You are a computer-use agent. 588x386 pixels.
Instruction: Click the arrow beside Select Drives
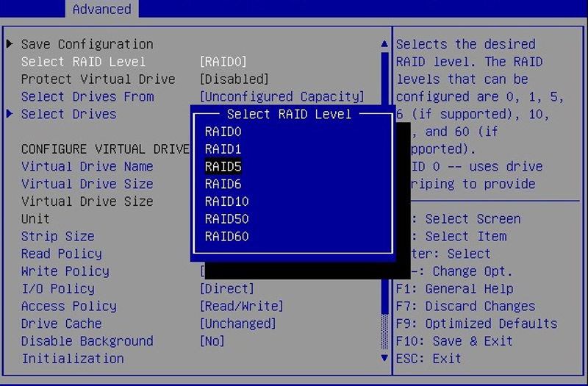[x=10, y=114]
